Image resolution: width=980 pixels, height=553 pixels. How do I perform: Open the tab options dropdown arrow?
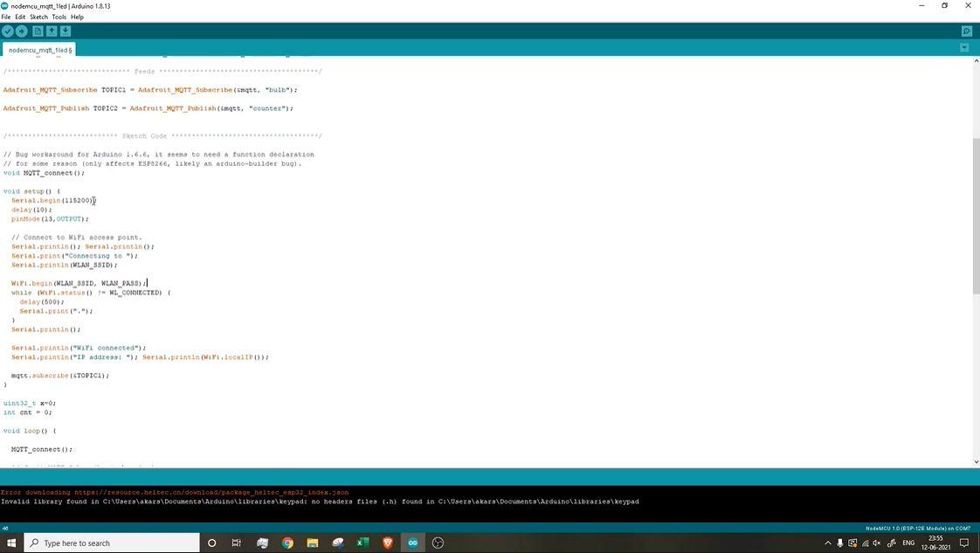coord(963,48)
